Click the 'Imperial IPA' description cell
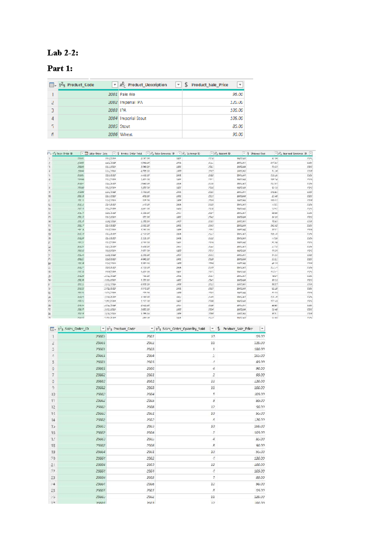The width and height of the screenshot is (392, 554). 150,102
